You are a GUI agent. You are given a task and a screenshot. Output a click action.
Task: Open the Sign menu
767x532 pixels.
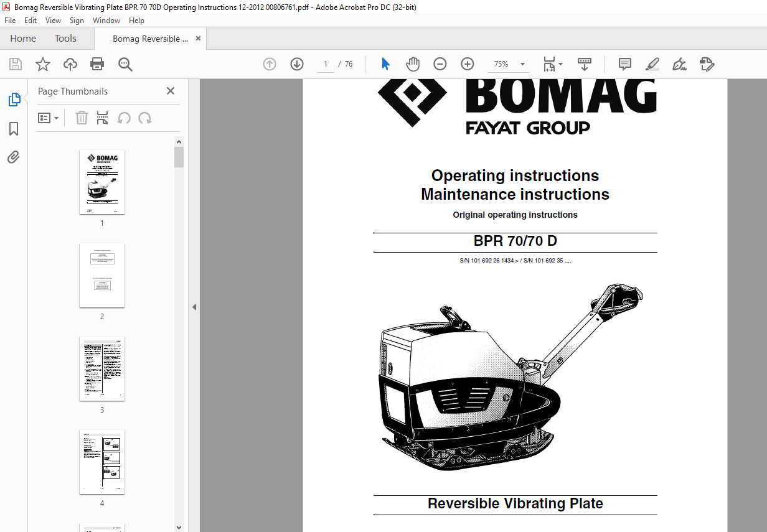77,20
